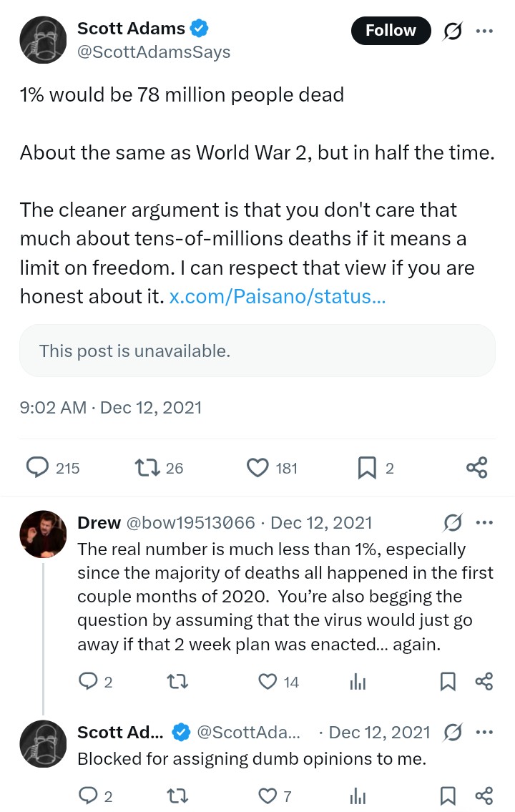Share Scott's 'Blocked' reply

pos(484,796)
